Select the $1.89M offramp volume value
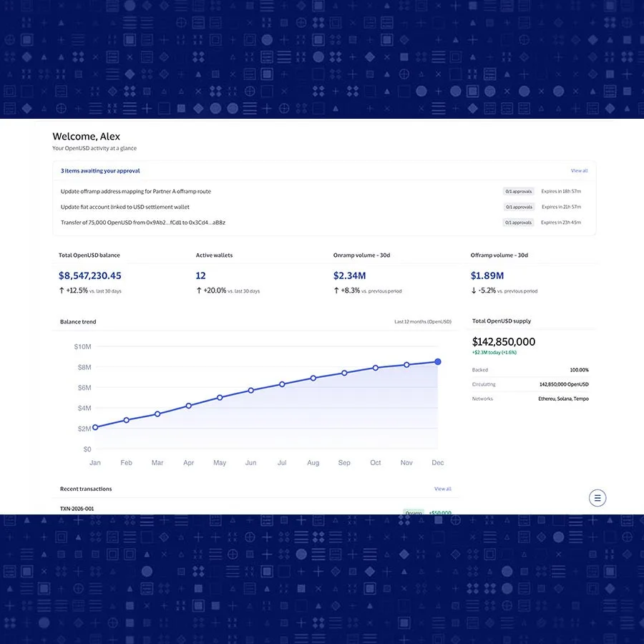Image resolution: width=644 pixels, height=644 pixels. pyautogui.click(x=487, y=275)
